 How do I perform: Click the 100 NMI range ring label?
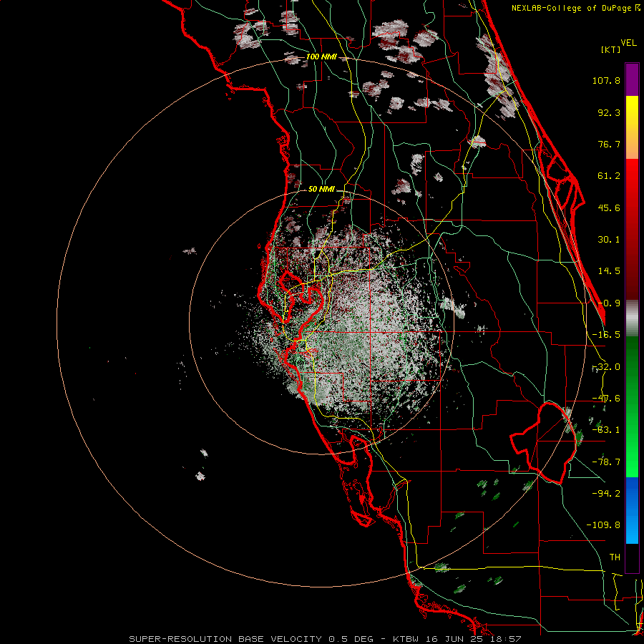pyautogui.click(x=321, y=57)
